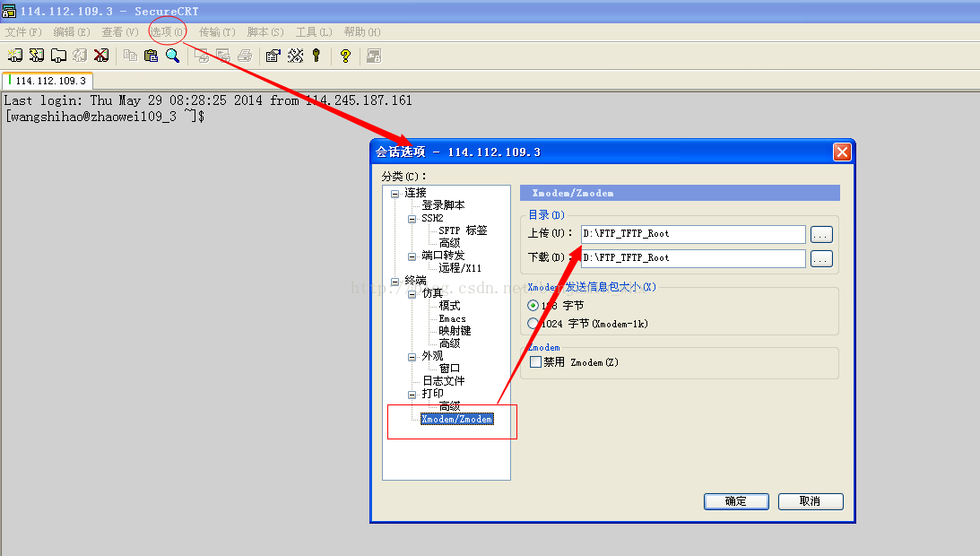Select 高级 under 打印

449,406
